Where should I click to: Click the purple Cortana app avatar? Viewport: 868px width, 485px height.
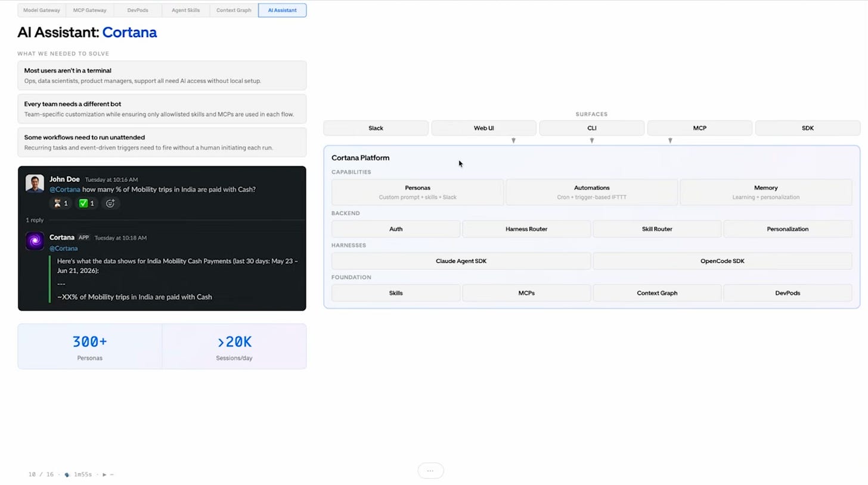pos(35,241)
